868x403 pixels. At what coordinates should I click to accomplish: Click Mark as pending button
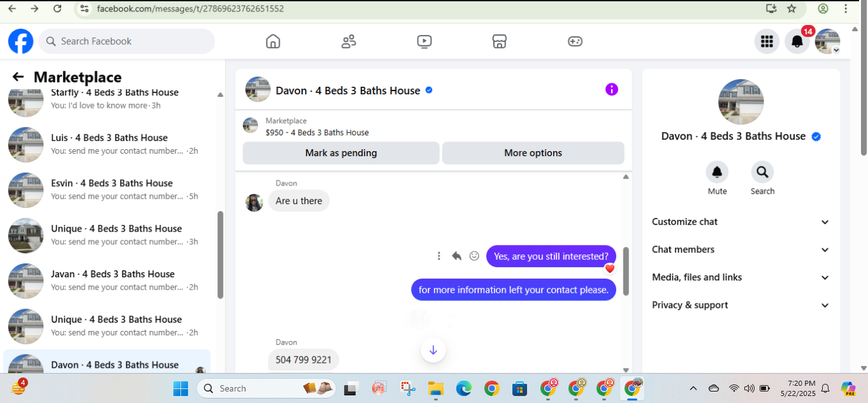(x=341, y=153)
